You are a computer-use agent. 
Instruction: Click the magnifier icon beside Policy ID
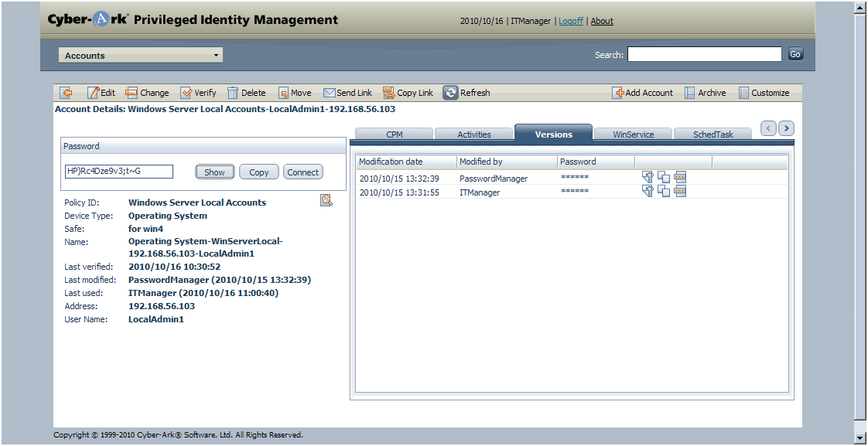click(326, 199)
